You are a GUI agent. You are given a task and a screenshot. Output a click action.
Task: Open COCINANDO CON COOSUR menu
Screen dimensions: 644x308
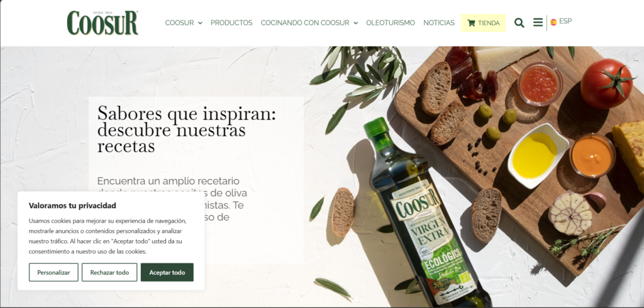coord(305,23)
